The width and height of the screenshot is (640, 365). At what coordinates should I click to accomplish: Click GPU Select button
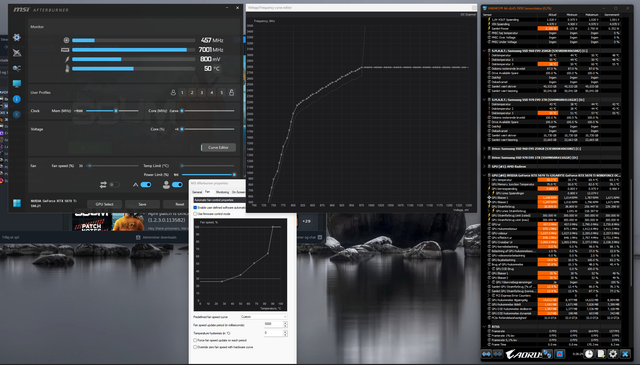pos(104,204)
